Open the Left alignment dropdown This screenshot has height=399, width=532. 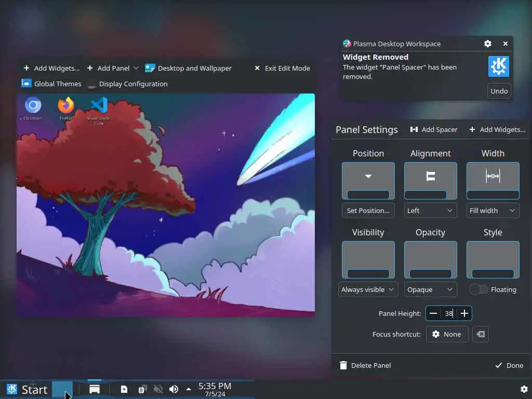pyautogui.click(x=430, y=210)
